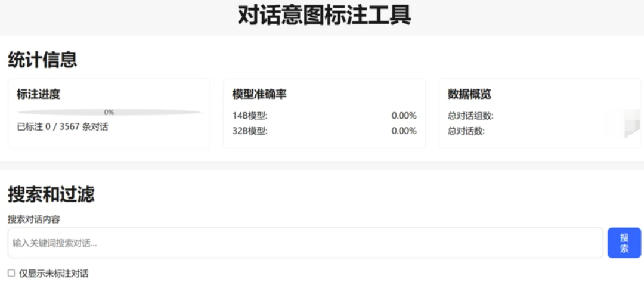Screen dimensions: 644x285
Task: Click the 搜索对话内容 field label
Action: (x=34, y=219)
